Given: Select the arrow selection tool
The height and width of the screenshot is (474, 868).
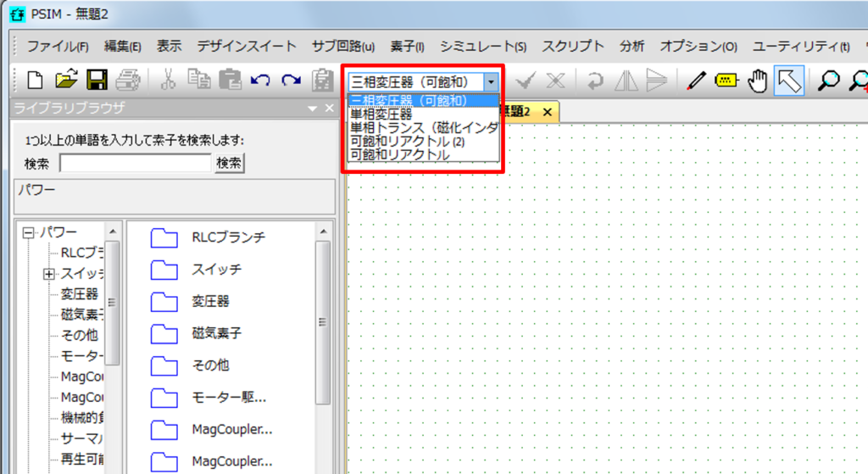Looking at the screenshot, I should (x=789, y=81).
